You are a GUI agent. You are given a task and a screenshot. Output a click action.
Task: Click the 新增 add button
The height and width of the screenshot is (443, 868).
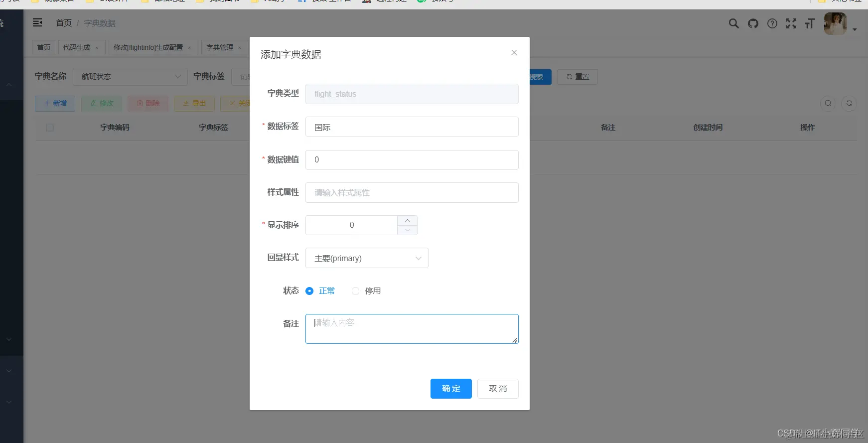click(55, 103)
